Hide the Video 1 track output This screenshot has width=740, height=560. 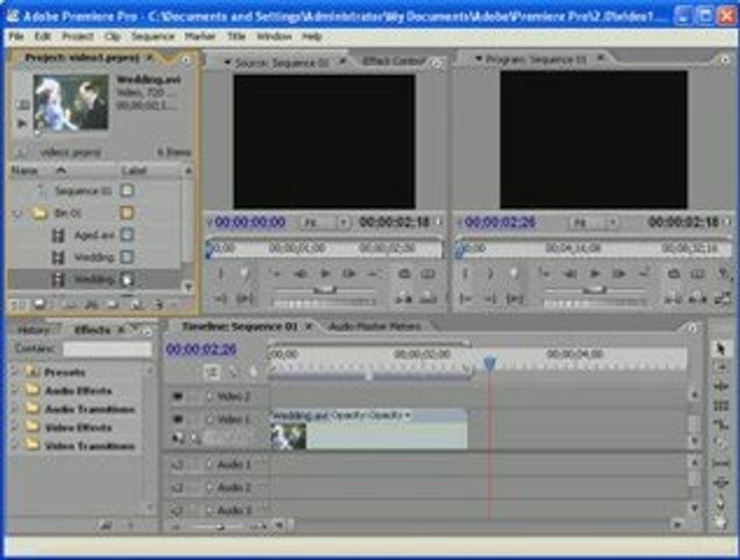pos(177,418)
